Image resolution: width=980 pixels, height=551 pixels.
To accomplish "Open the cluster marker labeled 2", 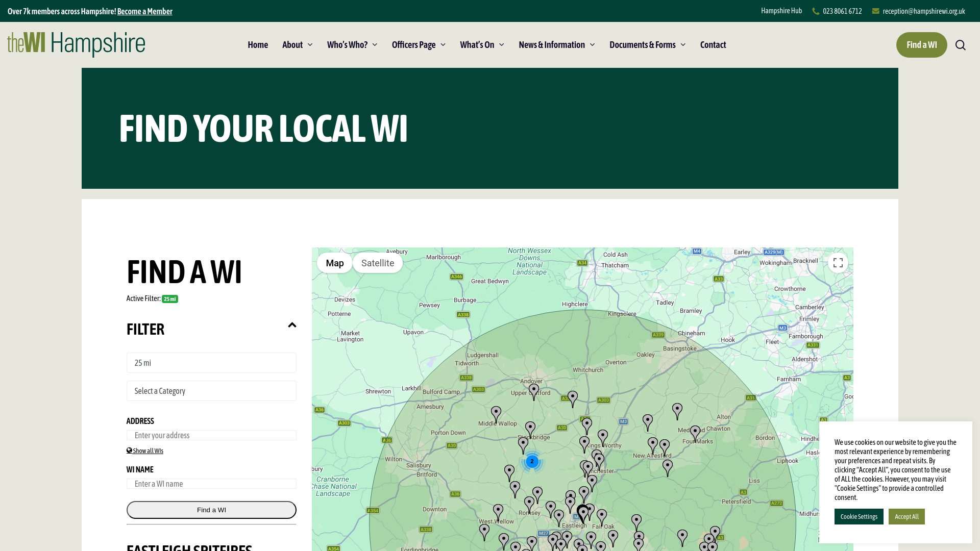I will tap(532, 461).
